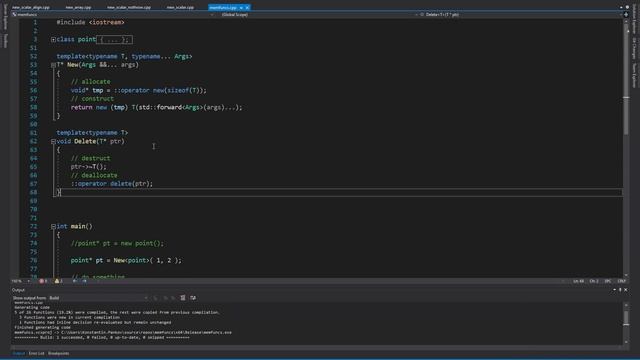Click the vertical scrollbar of code editor
Viewport: 640px width, 360px height.
coord(626,148)
